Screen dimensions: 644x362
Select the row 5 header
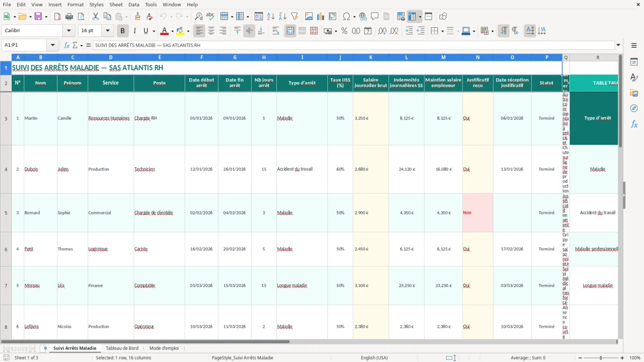[6, 213]
